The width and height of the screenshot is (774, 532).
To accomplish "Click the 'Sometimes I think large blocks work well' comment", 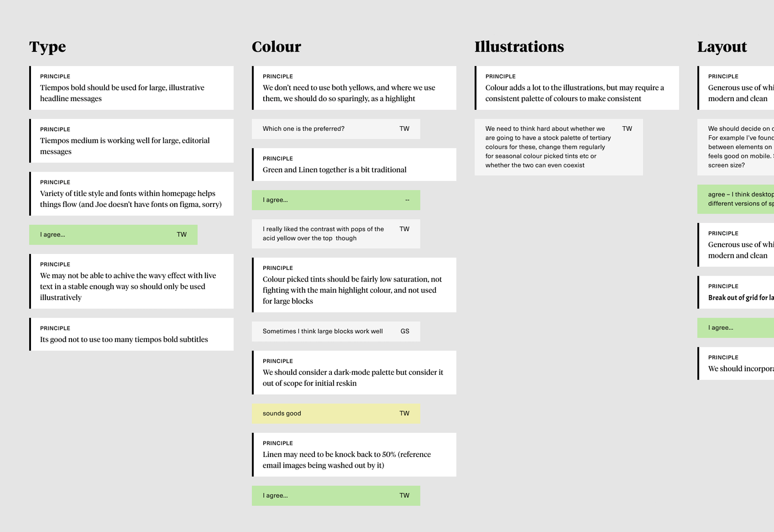I will [x=336, y=331].
